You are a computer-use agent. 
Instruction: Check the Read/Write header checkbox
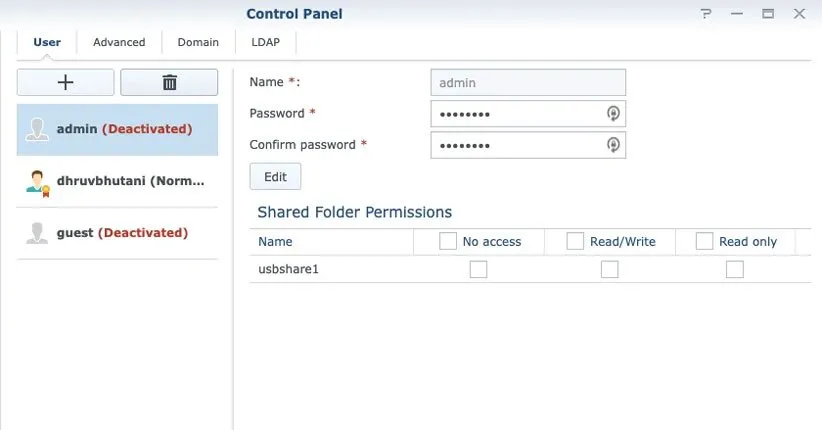tap(575, 241)
